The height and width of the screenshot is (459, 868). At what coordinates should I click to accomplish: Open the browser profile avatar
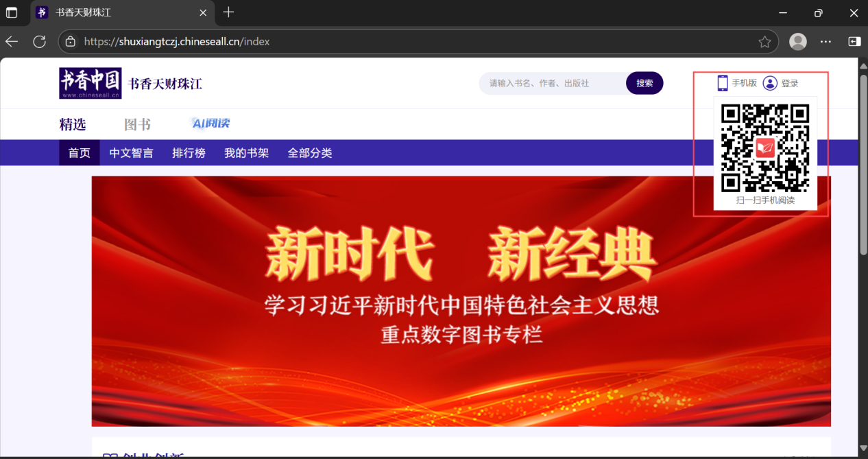click(797, 42)
